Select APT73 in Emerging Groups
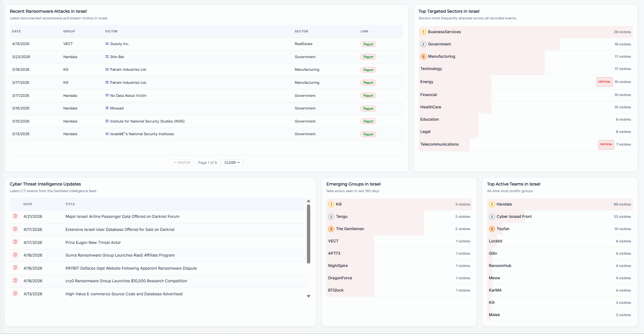This screenshot has width=644, height=334. 399,254
